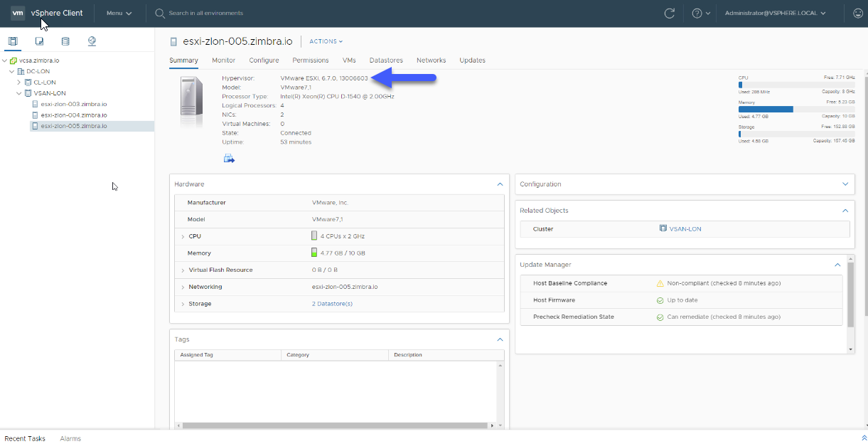Click the CPU chip icon in Hardware
The width and height of the screenshot is (868, 444).
tap(314, 236)
